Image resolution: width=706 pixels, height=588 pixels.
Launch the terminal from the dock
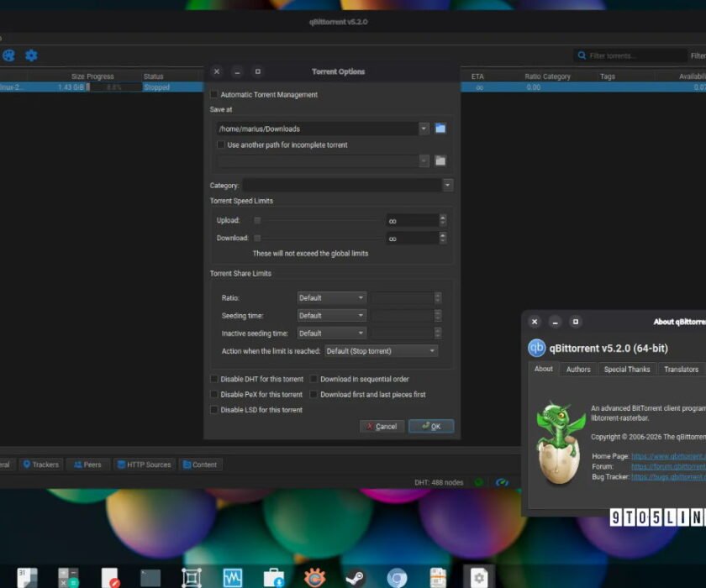click(x=150, y=578)
